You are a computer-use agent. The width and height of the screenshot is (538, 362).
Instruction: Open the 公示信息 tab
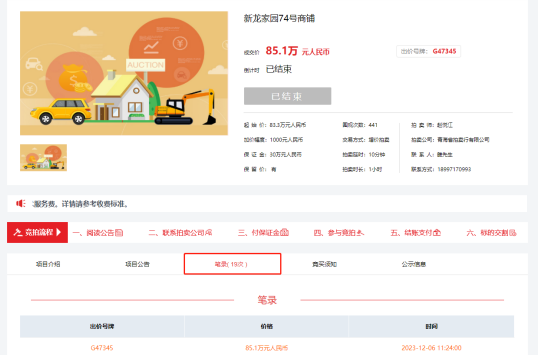(414, 264)
